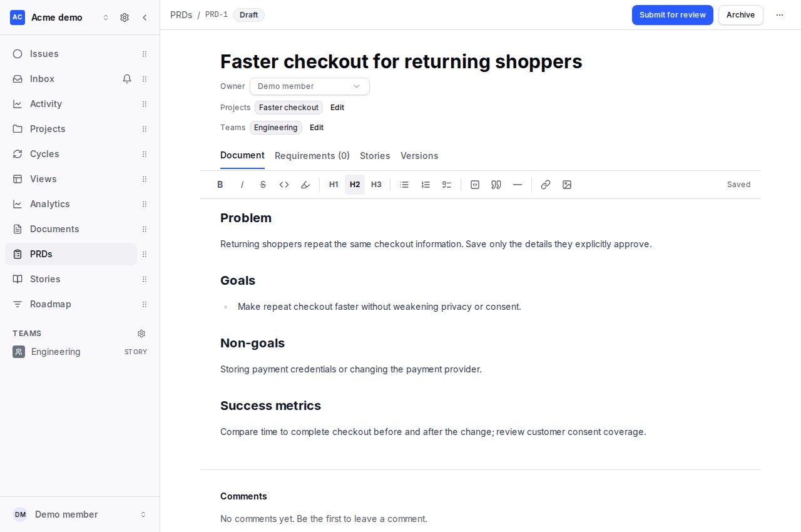This screenshot has height=532, width=801.
Task: Select the highlight marker tool
Action: [x=305, y=185]
